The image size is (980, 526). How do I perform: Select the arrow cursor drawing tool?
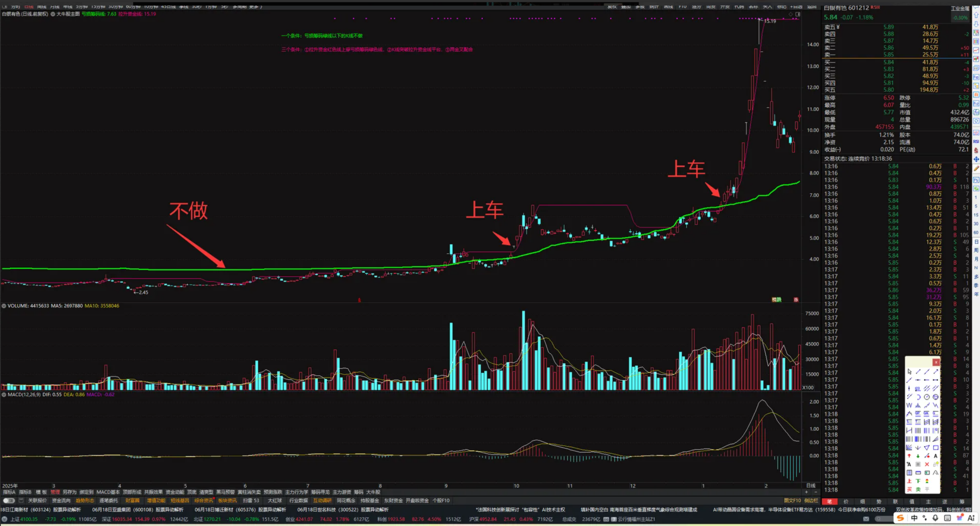(910, 372)
